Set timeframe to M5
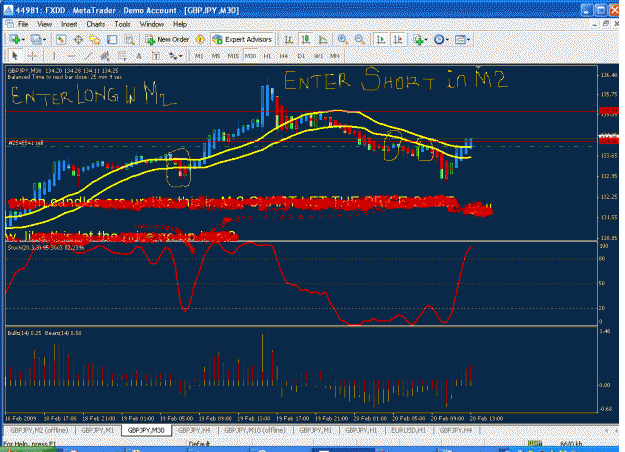 click(x=216, y=56)
